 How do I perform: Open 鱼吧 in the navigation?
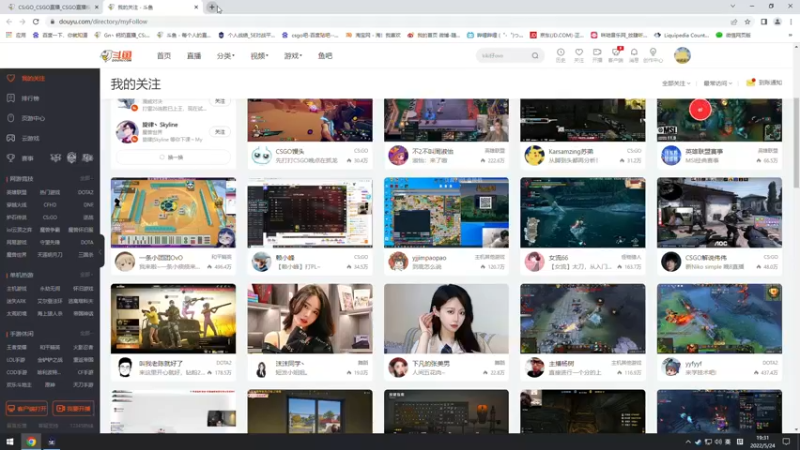[x=325, y=56]
